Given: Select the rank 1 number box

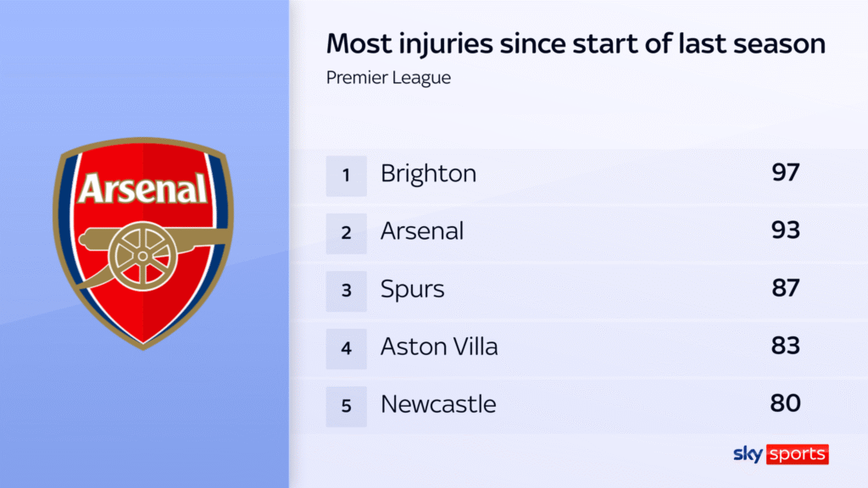Looking at the screenshot, I should [x=346, y=175].
